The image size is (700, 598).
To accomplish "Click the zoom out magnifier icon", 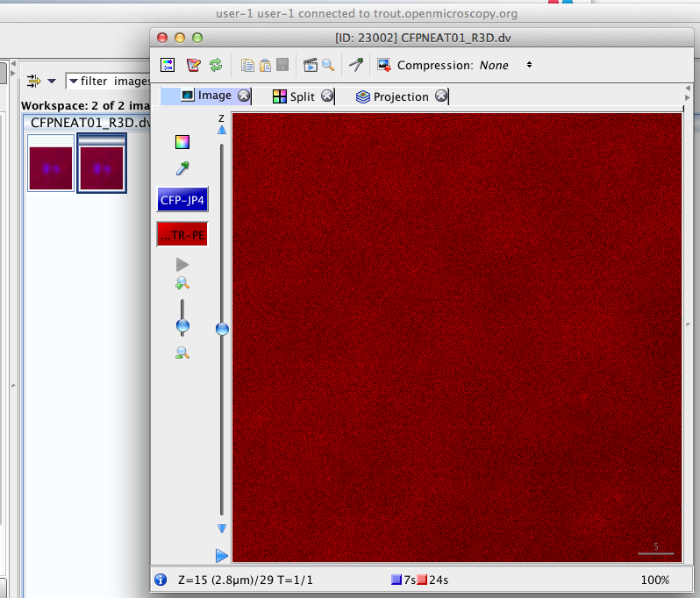I will [182, 352].
